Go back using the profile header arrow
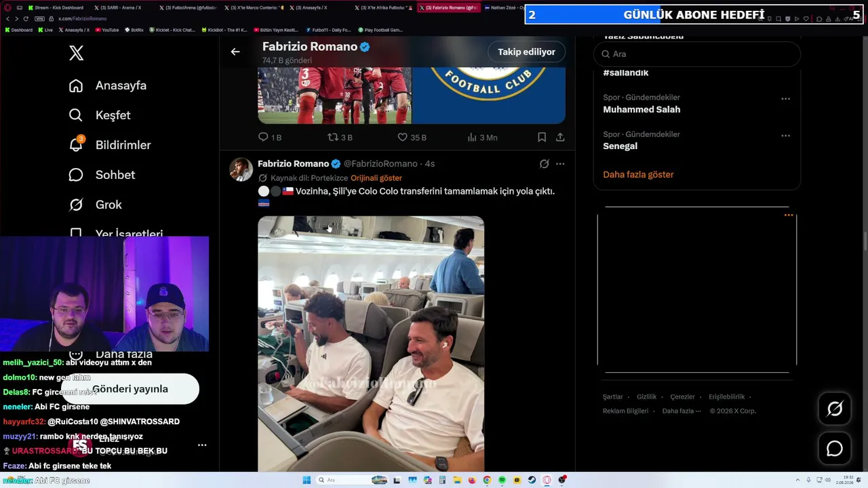The width and height of the screenshot is (868, 488). tap(235, 52)
